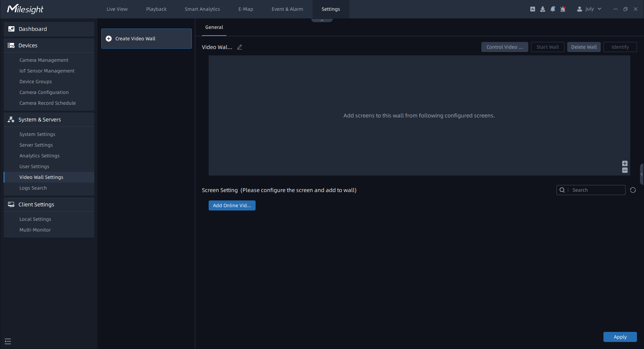Collapse the sidebar using the bottom-left menu icon
The image size is (644, 349).
tap(8, 341)
